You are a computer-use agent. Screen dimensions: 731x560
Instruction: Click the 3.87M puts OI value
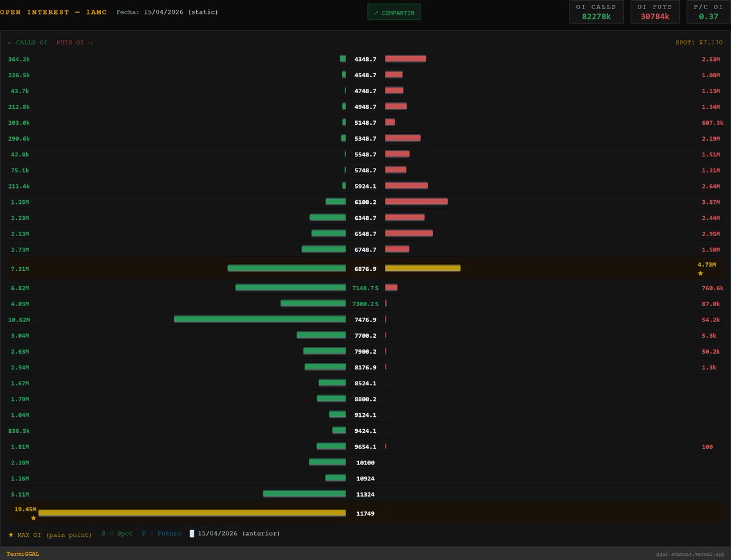(711, 201)
